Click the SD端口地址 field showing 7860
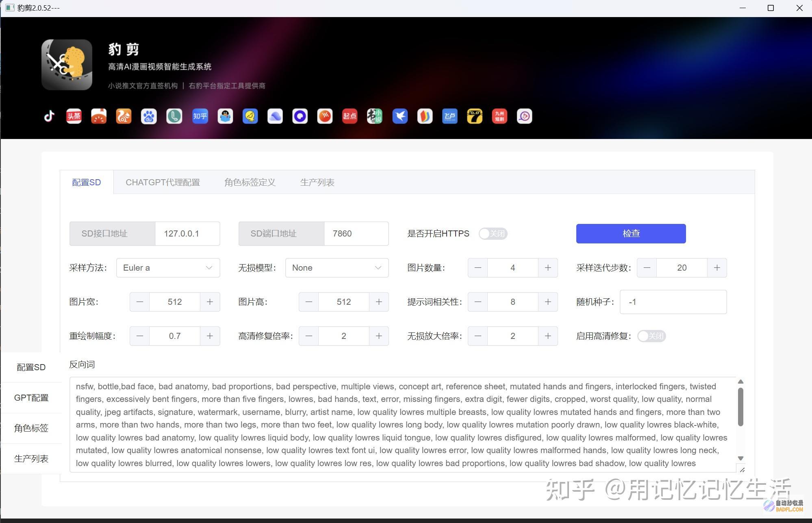 pos(356,234)
